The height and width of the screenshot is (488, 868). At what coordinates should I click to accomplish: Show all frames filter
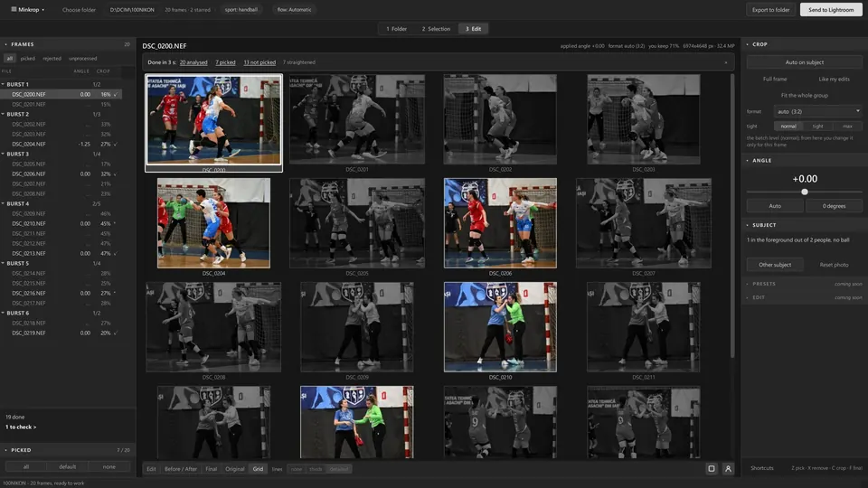tap(9, 58)
